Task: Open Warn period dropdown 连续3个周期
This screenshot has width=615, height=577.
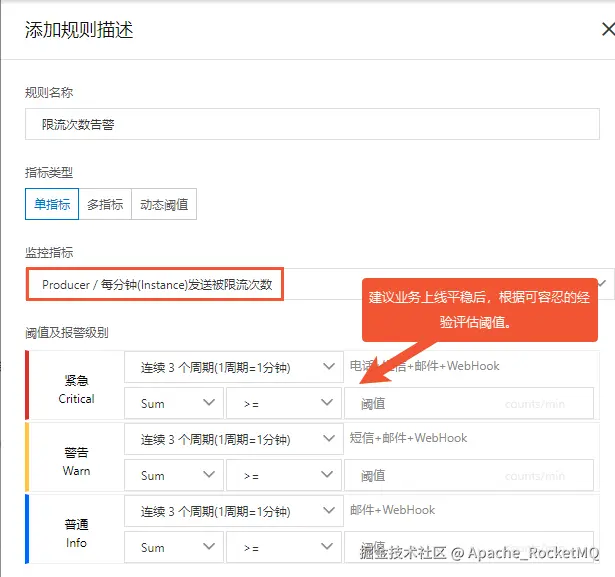Action: [x=234, y=439]
